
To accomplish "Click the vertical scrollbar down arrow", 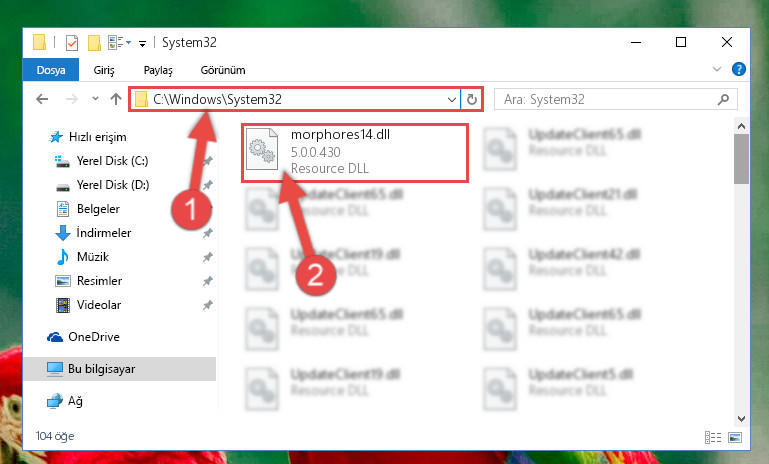I will tap(741, 419).
